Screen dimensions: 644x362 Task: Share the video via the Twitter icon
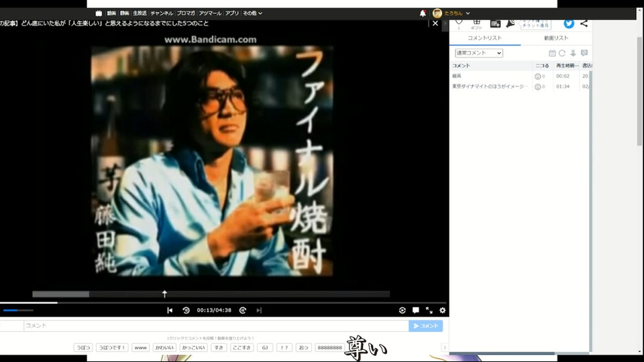pos(569,23)
